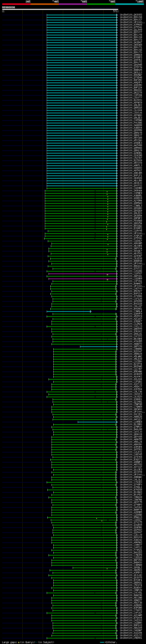Click the short cyan bar for UniRef100_C3W8L4
Screen dimensions: 146x644
click(69, 311)
